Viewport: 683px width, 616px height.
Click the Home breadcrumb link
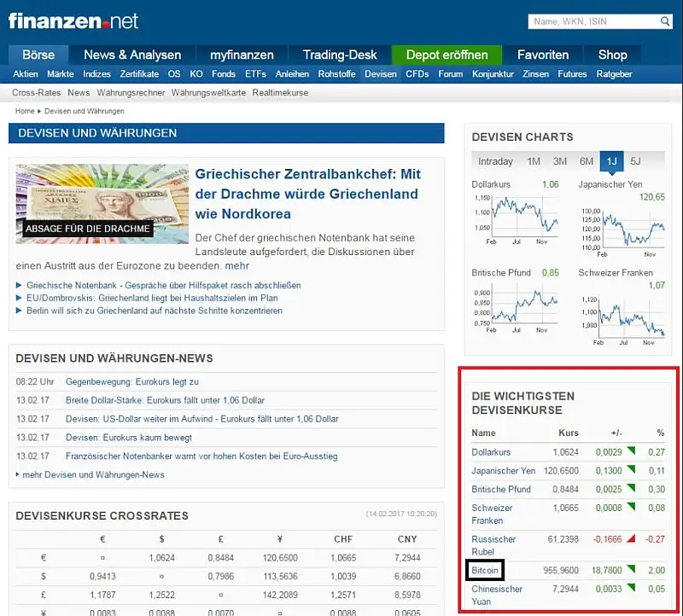(25, 111)
